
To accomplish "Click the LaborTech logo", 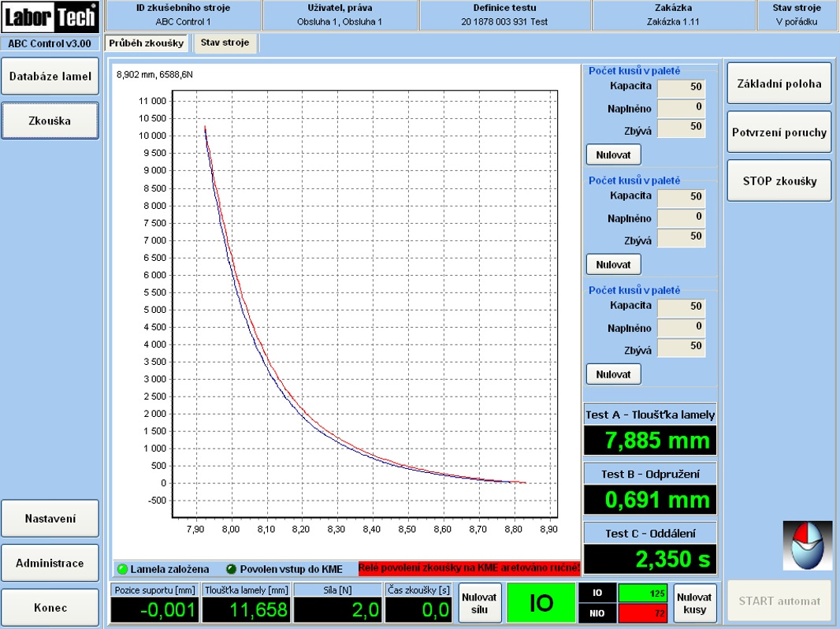I will tap(50, 17).
